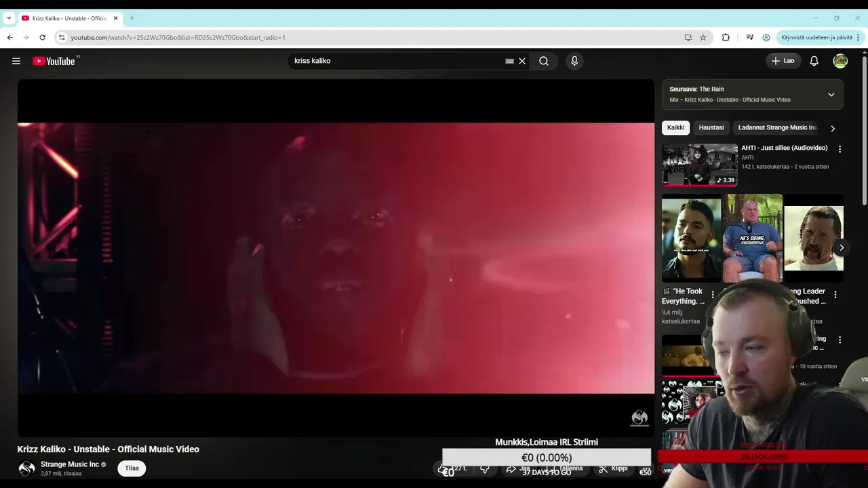Open Strange Music Inc channel avatar
Image resolution: width=868 pixels, height=488 pixels.
pyautogui.click(x=26, y=468)
